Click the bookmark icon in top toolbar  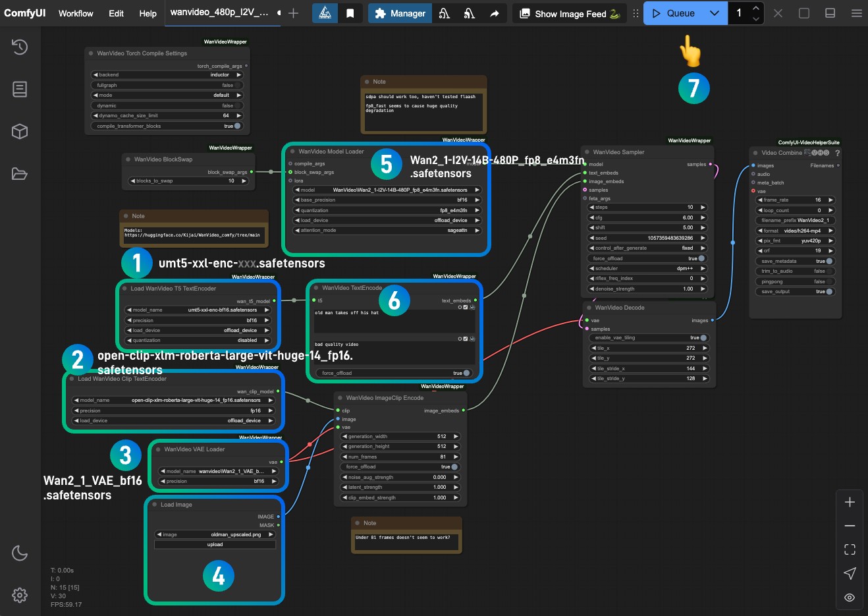click(350, 13)
